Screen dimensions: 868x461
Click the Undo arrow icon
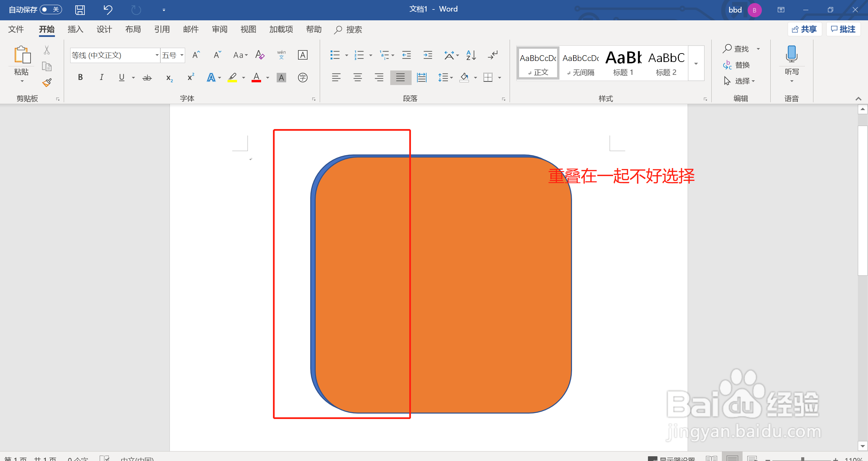(x=108, y=10)
